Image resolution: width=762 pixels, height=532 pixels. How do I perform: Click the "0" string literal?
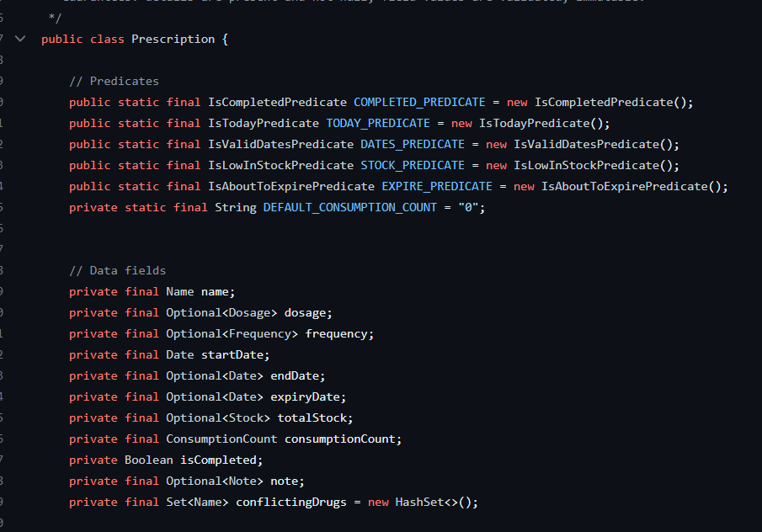(x=468, y=207)
